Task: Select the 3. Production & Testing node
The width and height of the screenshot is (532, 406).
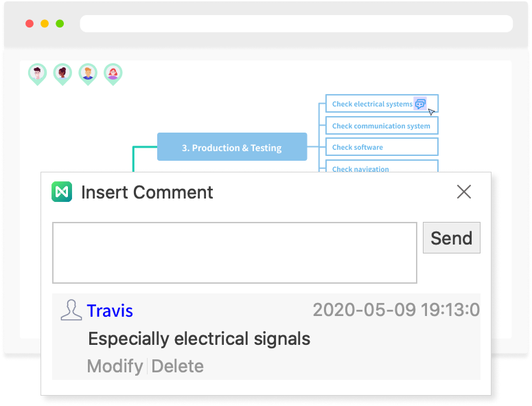Action: (231, 147)
